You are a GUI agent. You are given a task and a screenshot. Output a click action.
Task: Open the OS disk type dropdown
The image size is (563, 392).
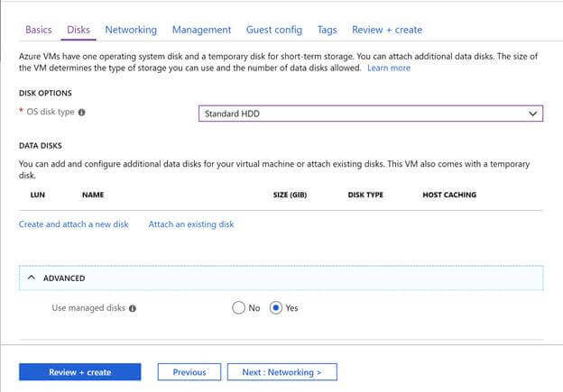tap(371, 114)
